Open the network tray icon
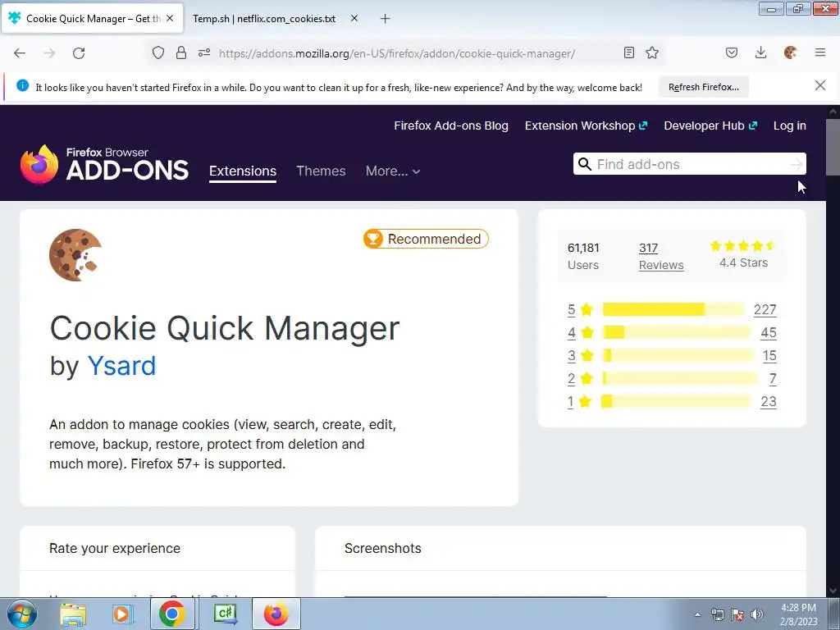This screenshot has height=630, width=840. (x=717, y=614)
